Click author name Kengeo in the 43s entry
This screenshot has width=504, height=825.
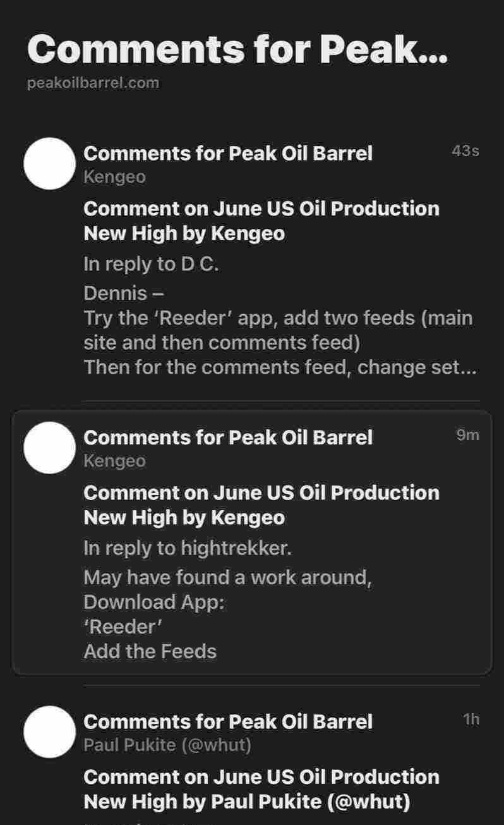pos(114,177)
